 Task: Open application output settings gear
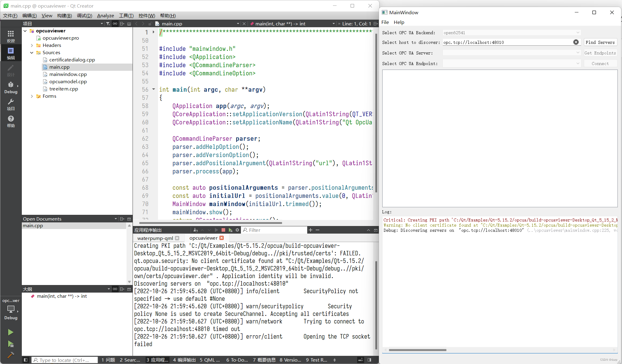pos(237,230)
